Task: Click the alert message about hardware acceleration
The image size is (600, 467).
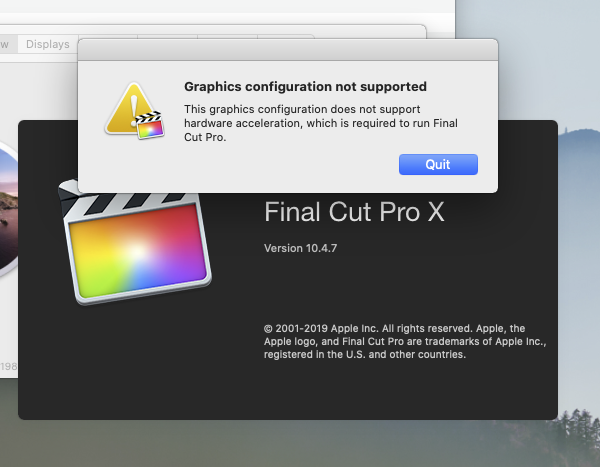Action: pos(321,123)
